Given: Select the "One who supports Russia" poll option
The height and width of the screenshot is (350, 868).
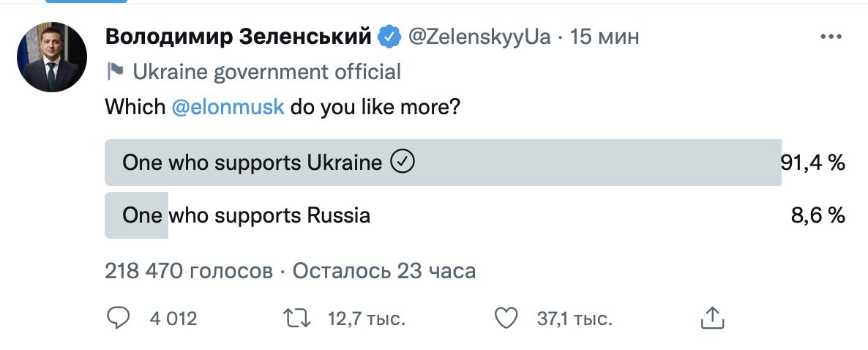Looking at the screenshot, I should tap(246, 216).
